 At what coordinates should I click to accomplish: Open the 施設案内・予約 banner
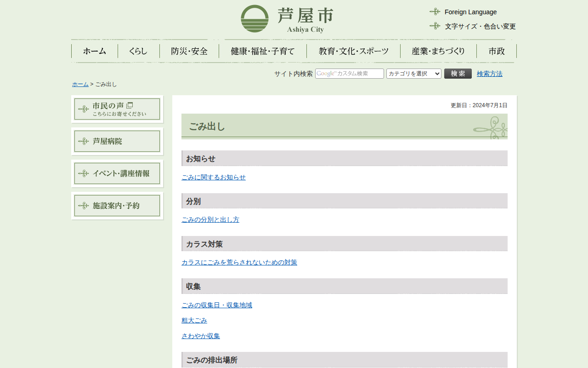tap(117, 206)
